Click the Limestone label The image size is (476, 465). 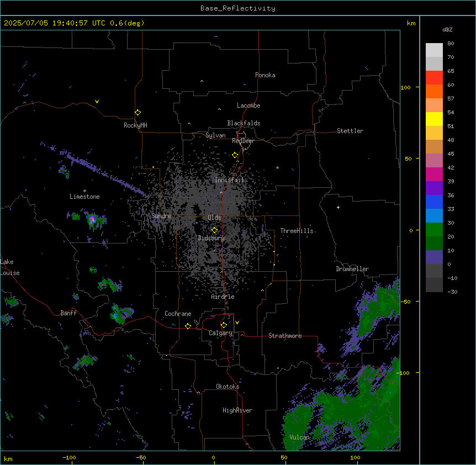pos(84,197)
